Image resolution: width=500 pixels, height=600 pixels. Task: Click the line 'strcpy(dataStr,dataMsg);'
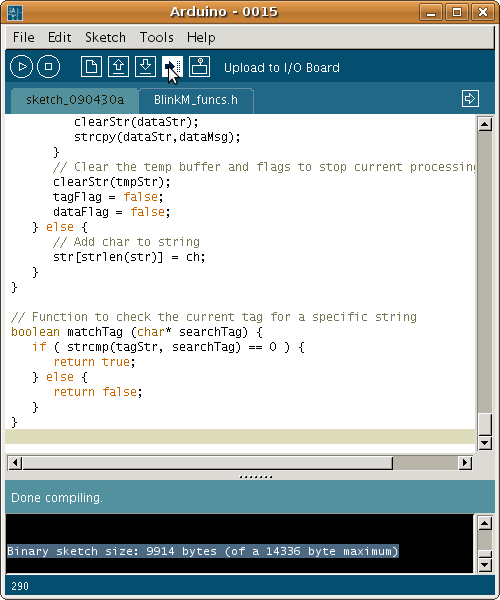pos(157,137)
